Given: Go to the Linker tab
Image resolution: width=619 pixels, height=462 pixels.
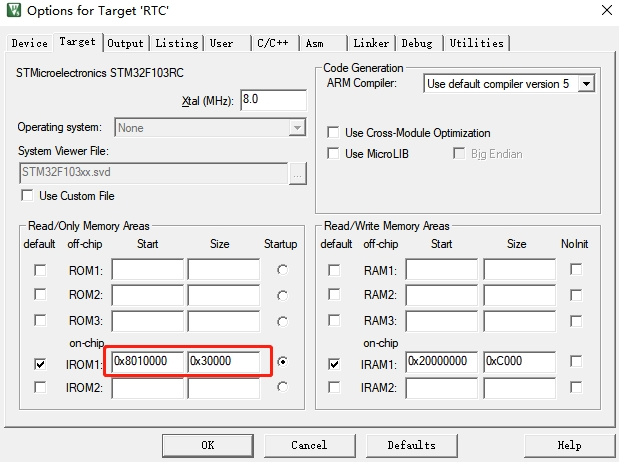Looking at the screenshot, I should pos(370,43).
